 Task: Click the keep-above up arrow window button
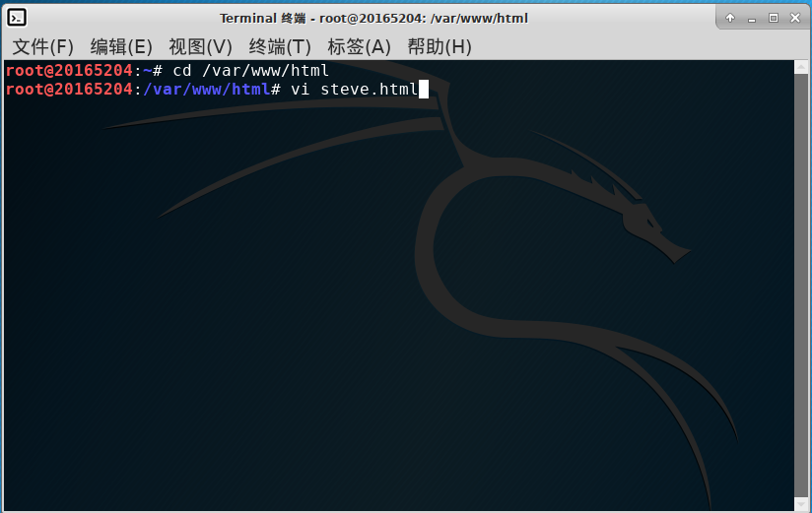coord(730,18)
